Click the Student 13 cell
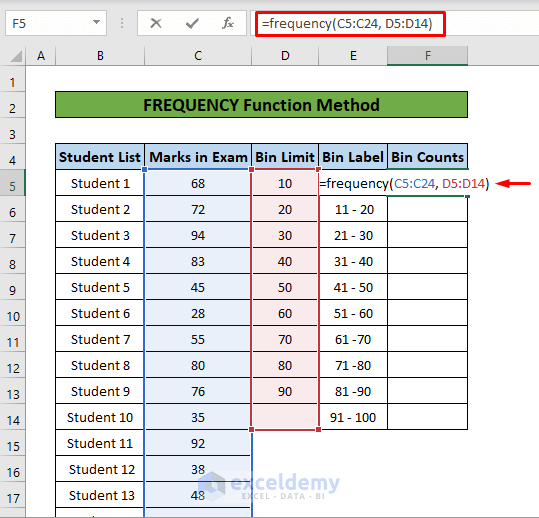 [100, 495]
